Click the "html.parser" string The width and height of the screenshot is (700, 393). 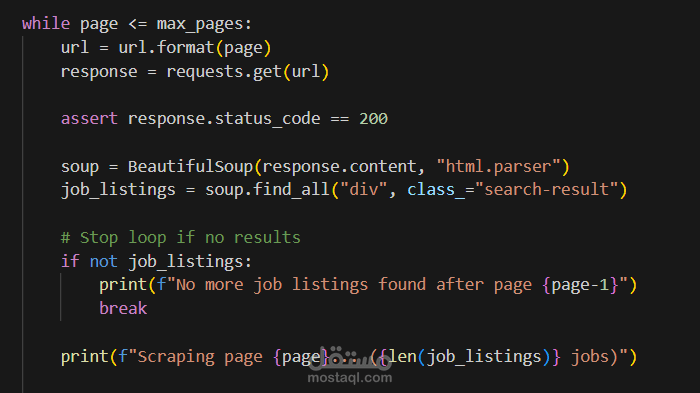coord(499,167)
